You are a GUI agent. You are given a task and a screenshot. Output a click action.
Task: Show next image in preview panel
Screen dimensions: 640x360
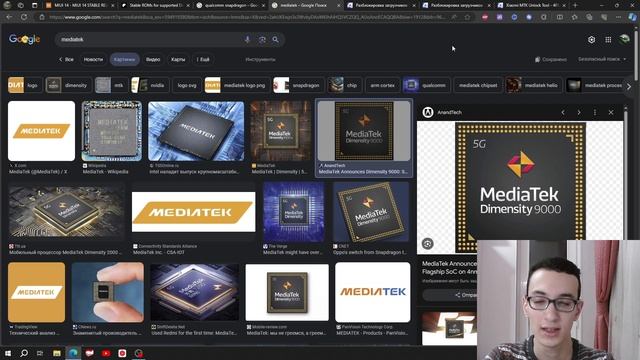[579, 112]
